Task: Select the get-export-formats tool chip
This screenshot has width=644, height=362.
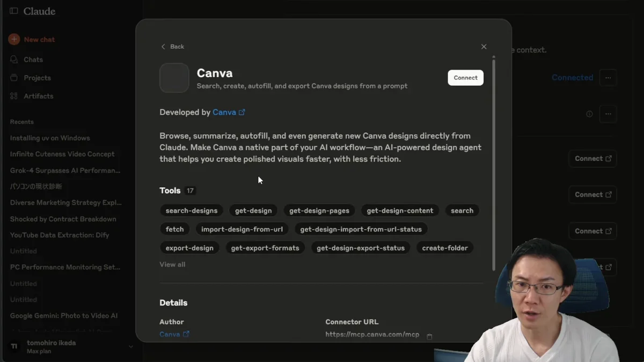Action: (x=265, y=248)
